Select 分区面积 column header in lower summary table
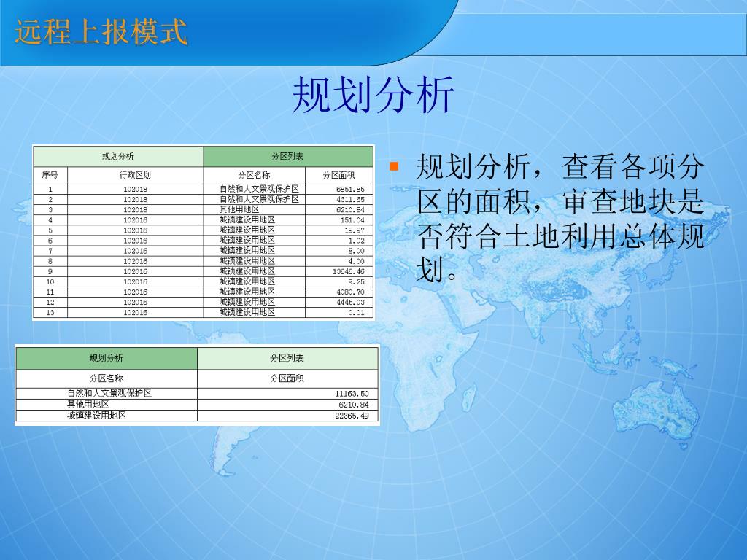 click(x=287, y=378)
